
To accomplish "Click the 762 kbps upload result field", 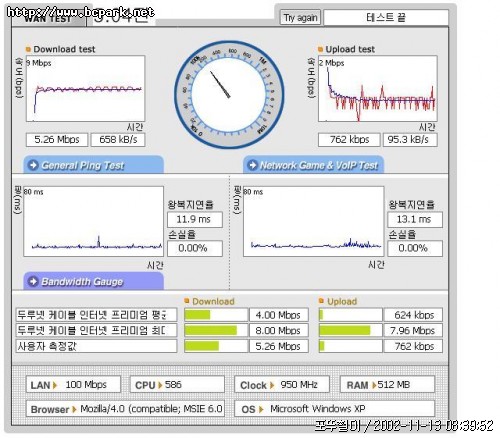I will (x=349, y=140).
